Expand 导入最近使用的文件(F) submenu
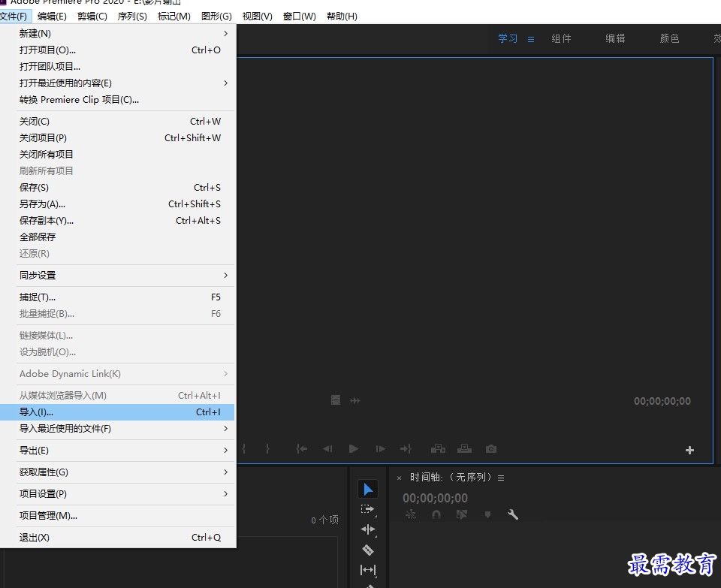The width and height of the screenshot is (721, 588). (117, 429)
